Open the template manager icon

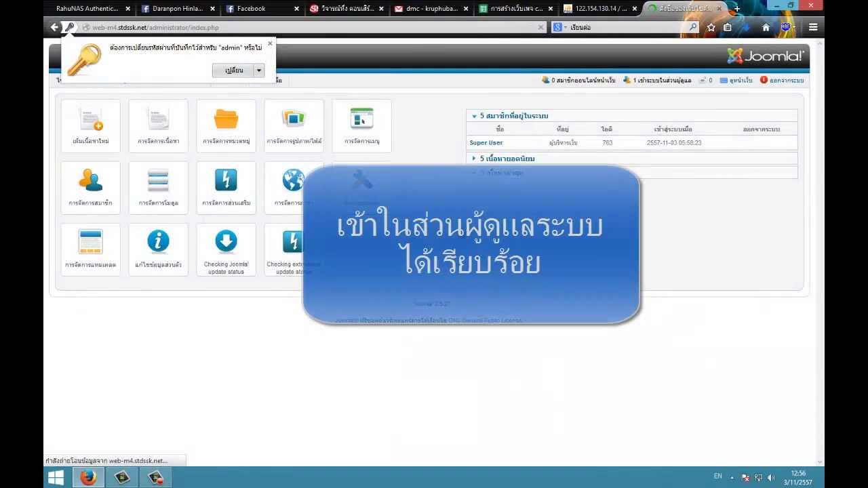(90, 249)
